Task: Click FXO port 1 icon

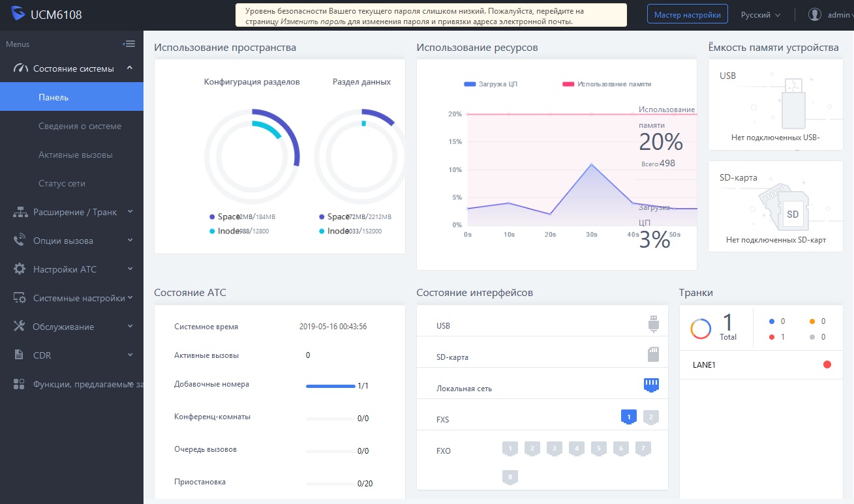Action: [510, 449]
